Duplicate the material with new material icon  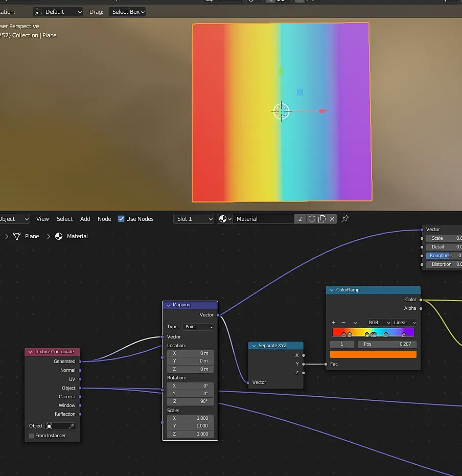pos(322,219)
